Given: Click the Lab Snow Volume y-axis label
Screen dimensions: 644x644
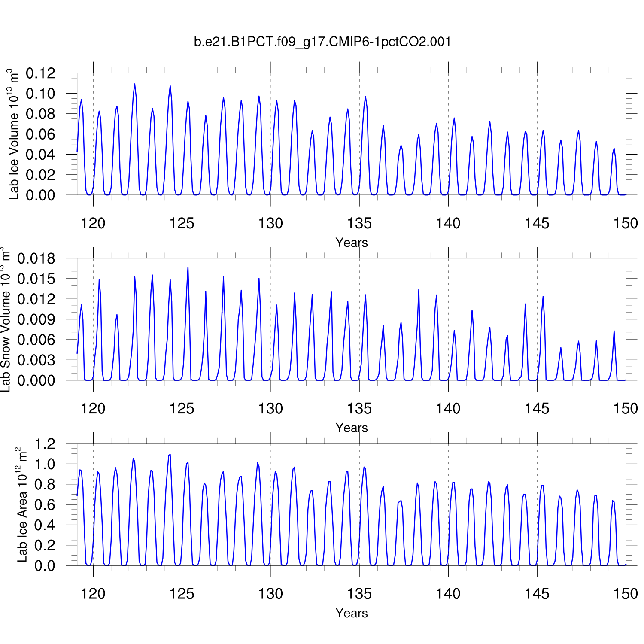Looking at the screenshot, I should tap(5, 319).
